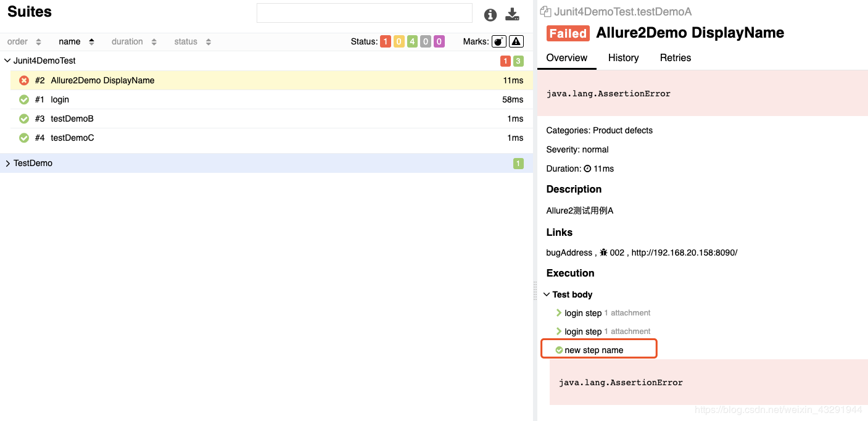
Task: Click the passed status icon of testDemoB
Action: [x=24, y=119]
